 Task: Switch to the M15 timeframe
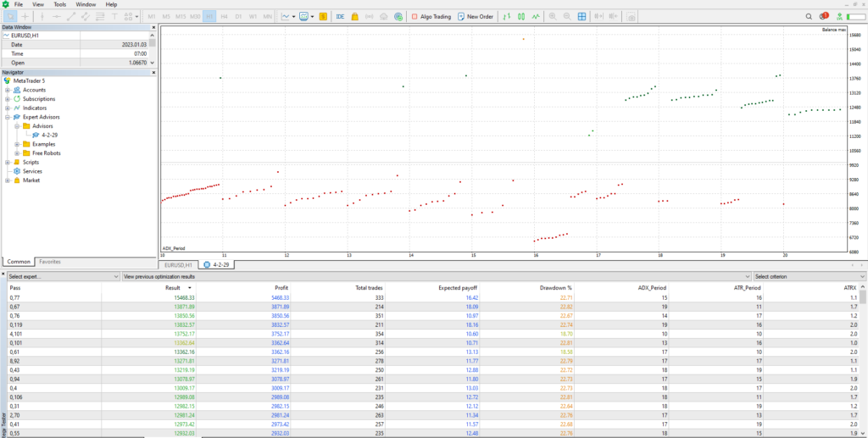click(x=180, y=16)
